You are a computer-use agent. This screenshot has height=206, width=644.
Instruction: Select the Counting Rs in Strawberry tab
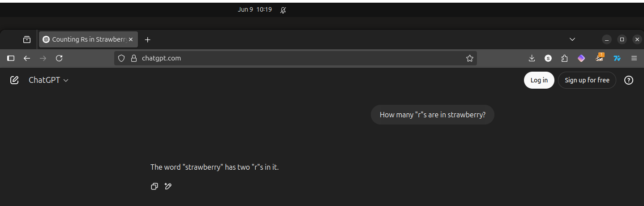click(x=88, y=39)
